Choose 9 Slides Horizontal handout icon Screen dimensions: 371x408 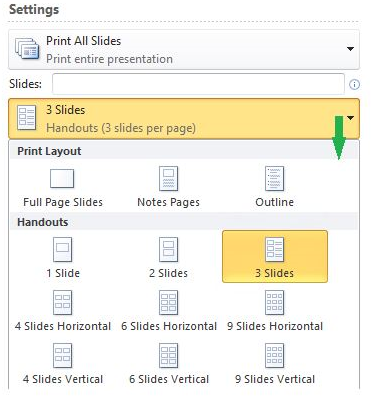[274, 303]
